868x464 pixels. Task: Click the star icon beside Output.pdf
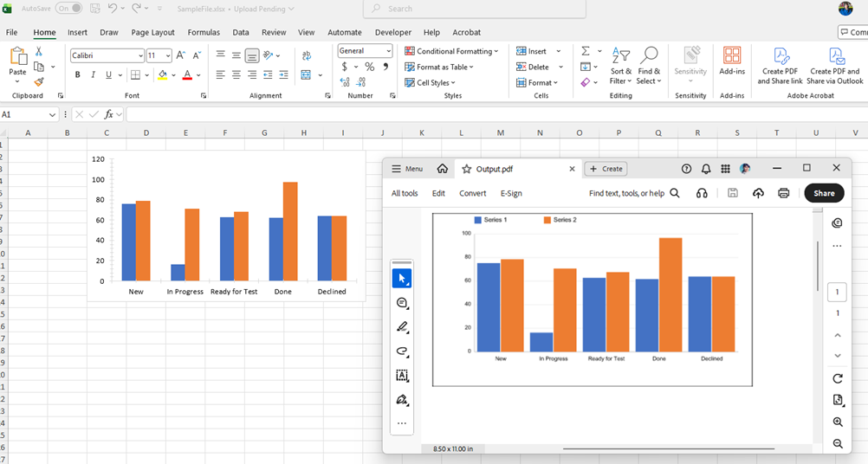(x=467, y=169)
